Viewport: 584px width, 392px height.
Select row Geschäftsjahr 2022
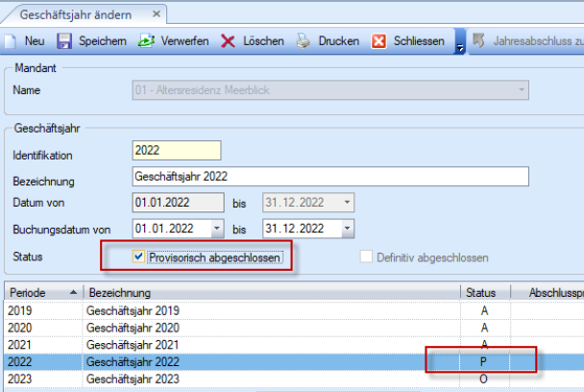coord(294,362)
